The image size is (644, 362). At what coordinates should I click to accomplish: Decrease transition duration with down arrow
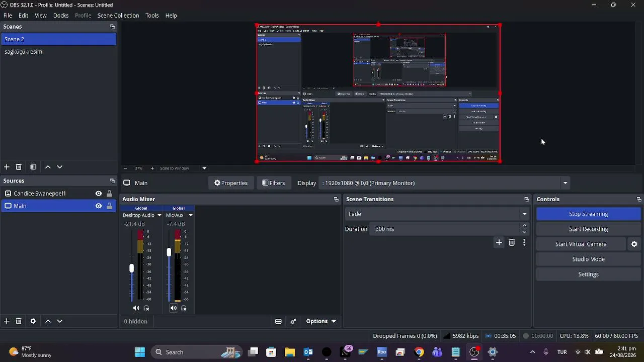tap(525, 232)
